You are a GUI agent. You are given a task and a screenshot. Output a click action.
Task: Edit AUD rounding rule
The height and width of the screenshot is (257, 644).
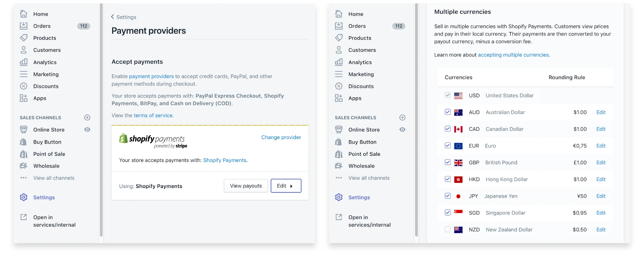(x=601, y=112)
